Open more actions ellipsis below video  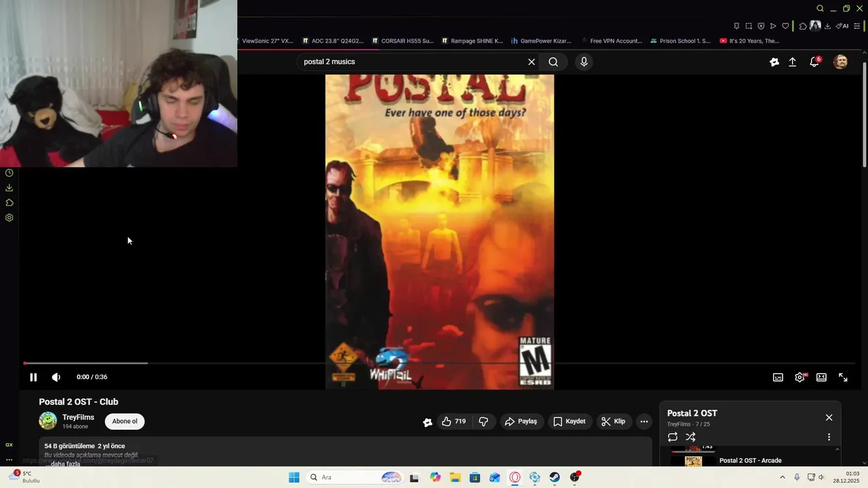pos(644,422)
